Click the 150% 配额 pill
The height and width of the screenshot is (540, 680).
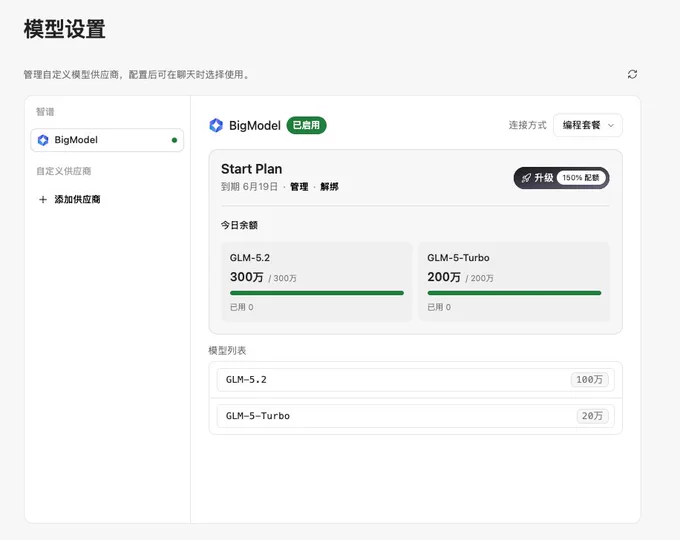click(581, 178)
